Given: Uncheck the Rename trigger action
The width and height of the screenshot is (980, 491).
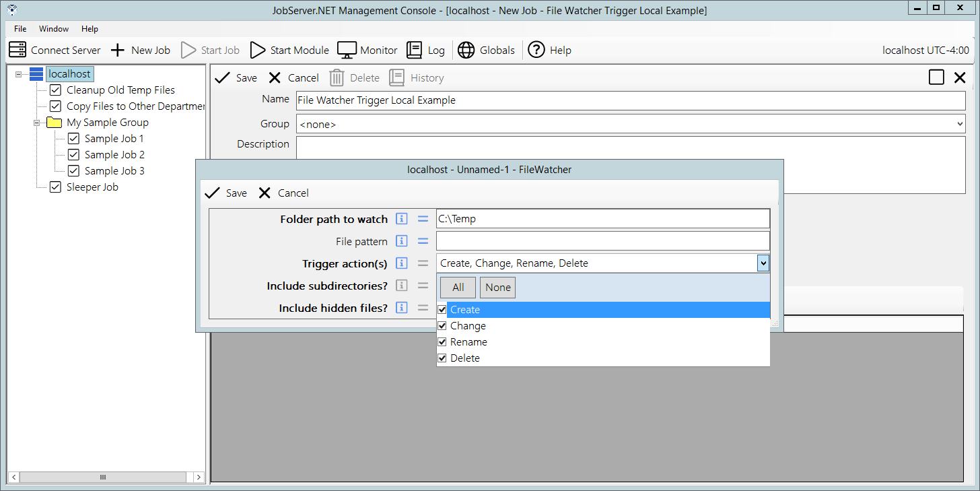Looking at the screenshot, I should (x=442, y=342).
